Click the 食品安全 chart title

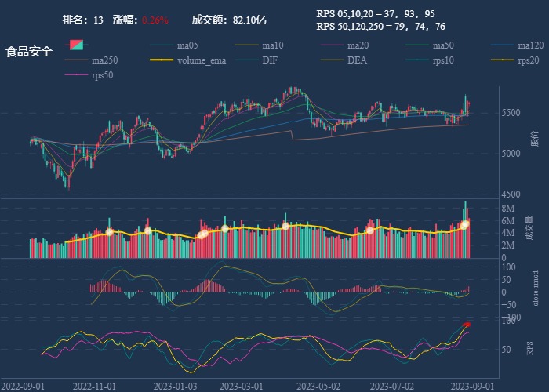pos(29,52)
